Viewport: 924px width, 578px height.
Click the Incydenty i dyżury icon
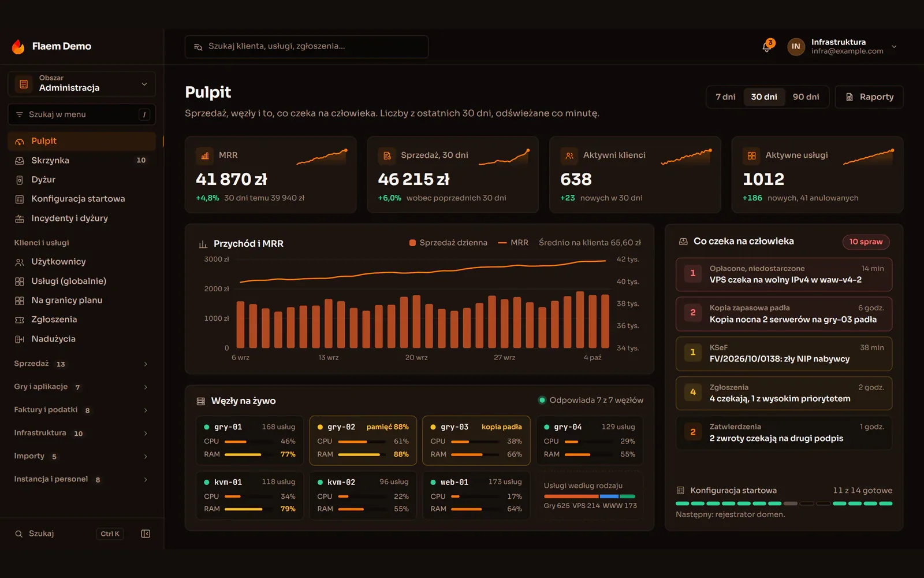click(20, 218)
